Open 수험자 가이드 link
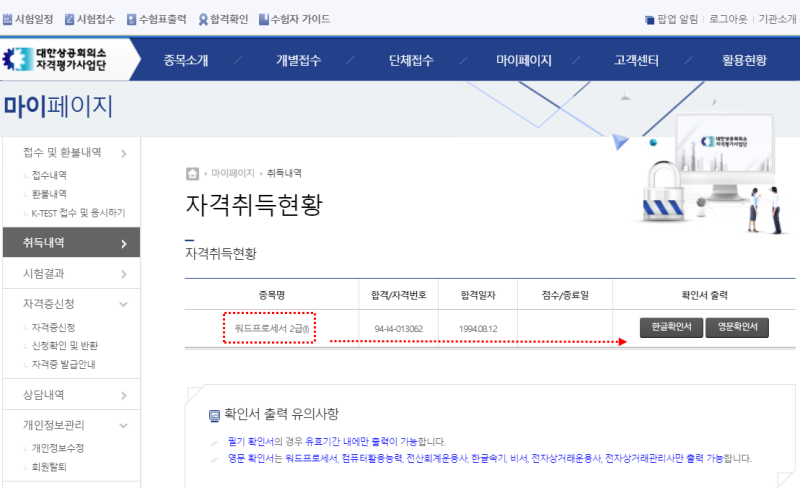 pos(294,19)
